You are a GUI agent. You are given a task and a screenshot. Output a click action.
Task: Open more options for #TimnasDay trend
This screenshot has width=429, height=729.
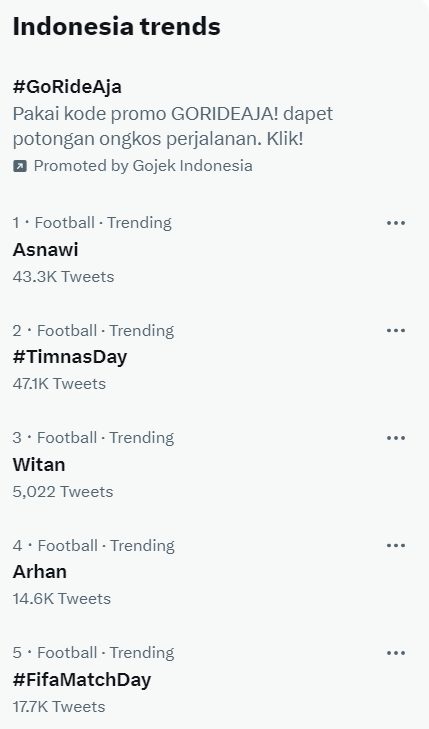pos(396,331)
